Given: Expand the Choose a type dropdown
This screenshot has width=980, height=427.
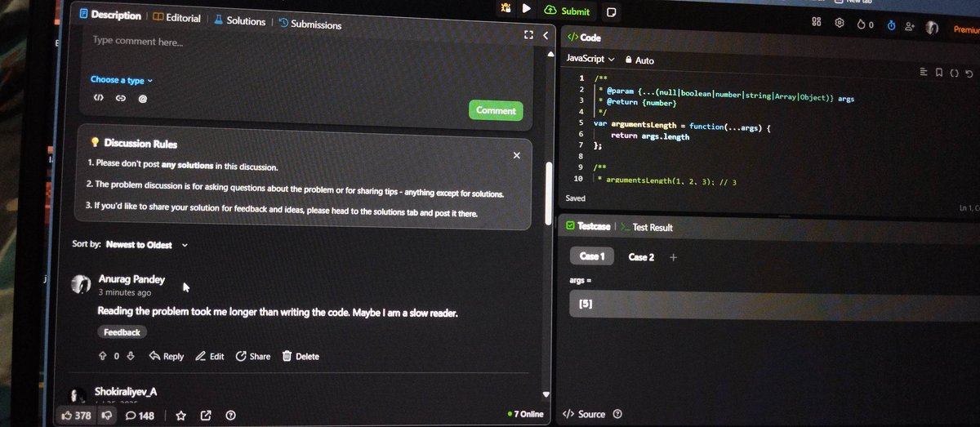Looking at the screenshot, I should [121, 80].
